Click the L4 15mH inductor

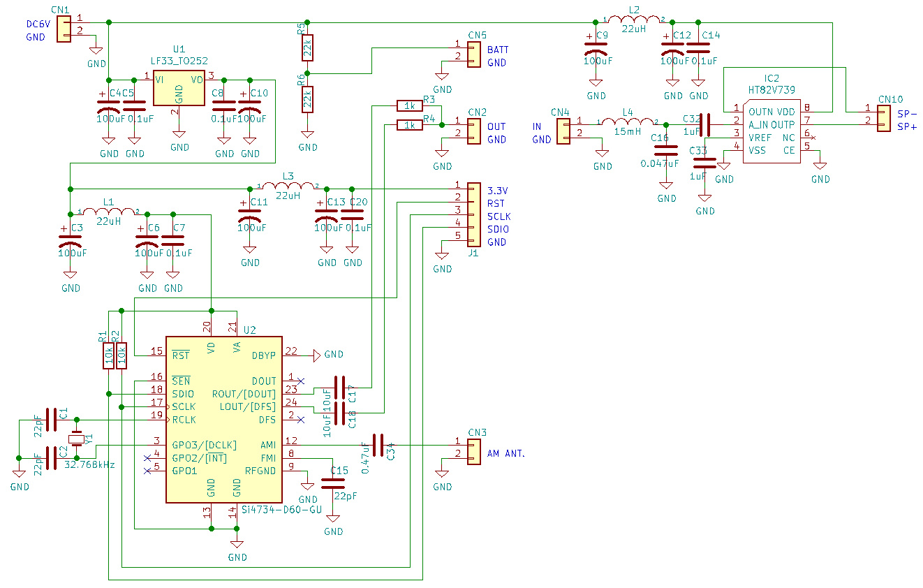pos(627,123)
